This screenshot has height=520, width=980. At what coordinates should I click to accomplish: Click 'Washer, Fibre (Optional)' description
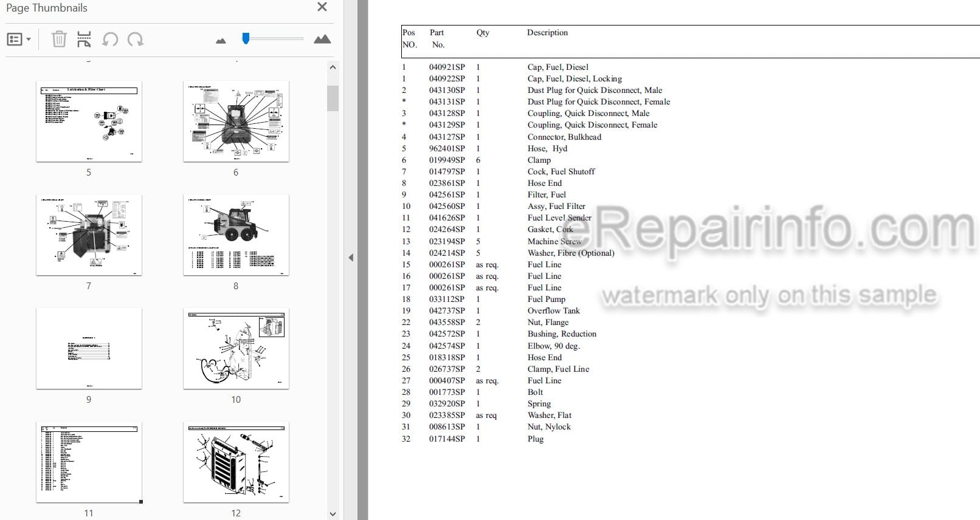tap(571, 253)
